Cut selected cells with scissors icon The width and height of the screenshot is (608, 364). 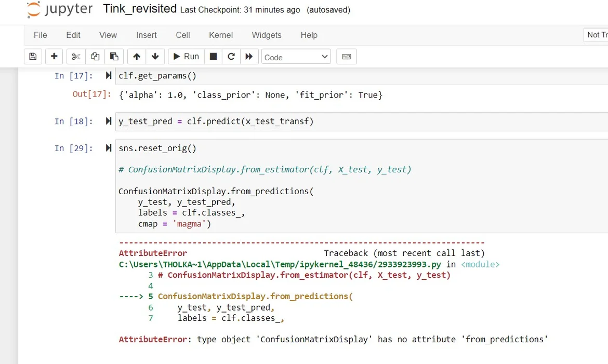(76, 57)
